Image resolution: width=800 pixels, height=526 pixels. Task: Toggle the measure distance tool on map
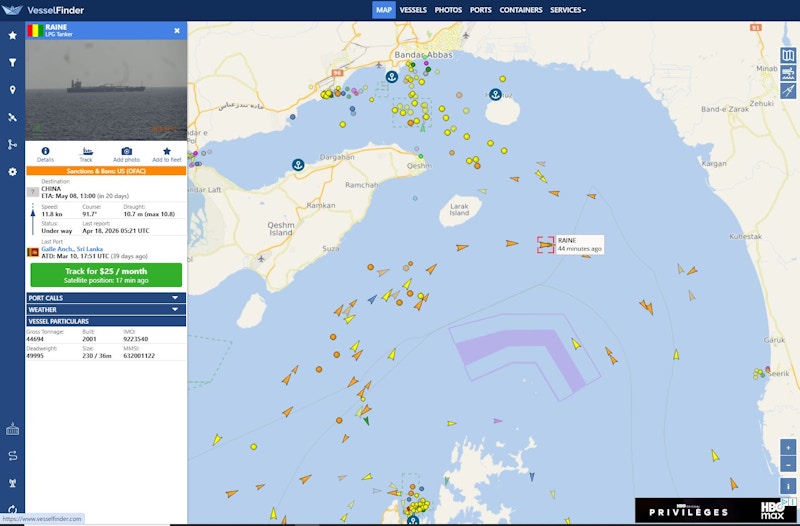pos(788,91)
